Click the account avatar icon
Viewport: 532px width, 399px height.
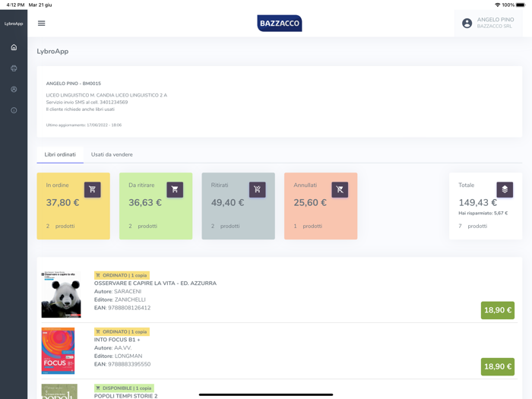point(467,23)
